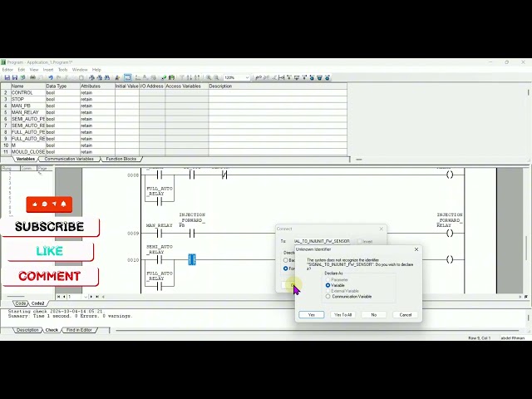Viewport: 532px width, 399px height.
Task: Click the Yes To All button
Action: 343,315
